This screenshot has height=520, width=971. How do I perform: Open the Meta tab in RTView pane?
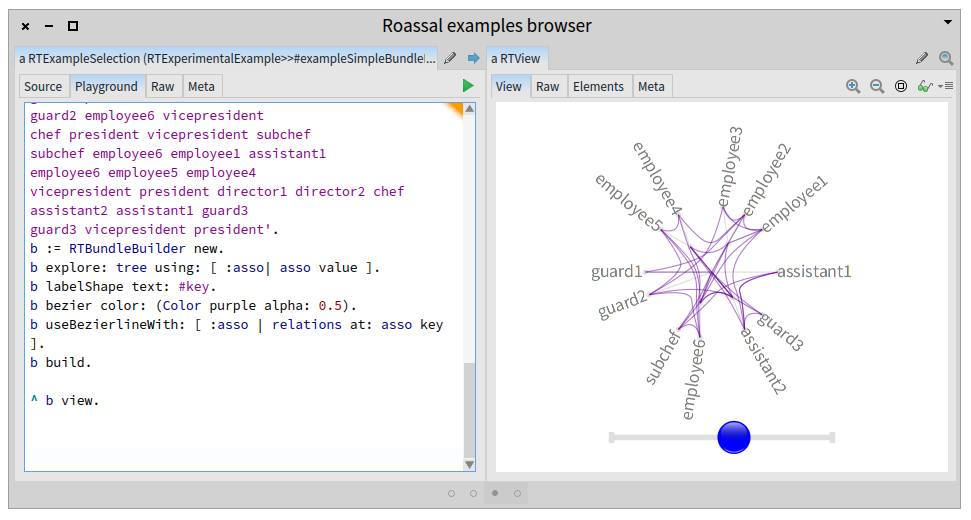pyautogui.click(x=651, y=87)
